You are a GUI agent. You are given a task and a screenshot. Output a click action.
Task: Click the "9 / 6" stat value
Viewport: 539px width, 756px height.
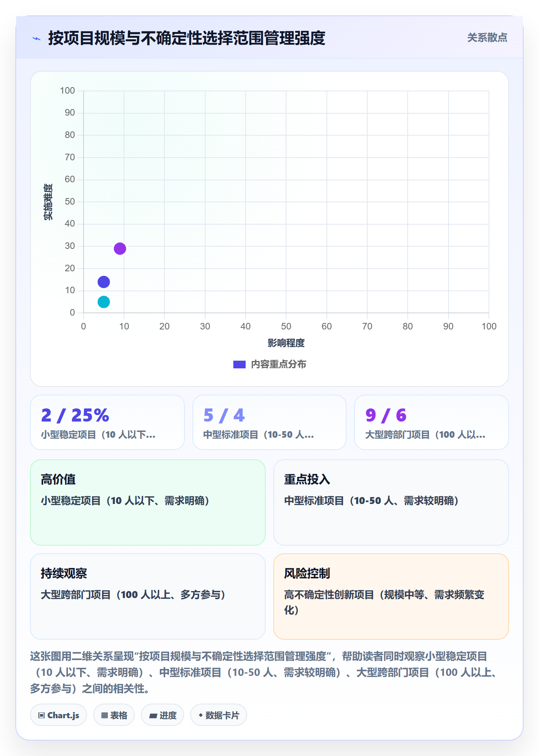tap(386, 415)
